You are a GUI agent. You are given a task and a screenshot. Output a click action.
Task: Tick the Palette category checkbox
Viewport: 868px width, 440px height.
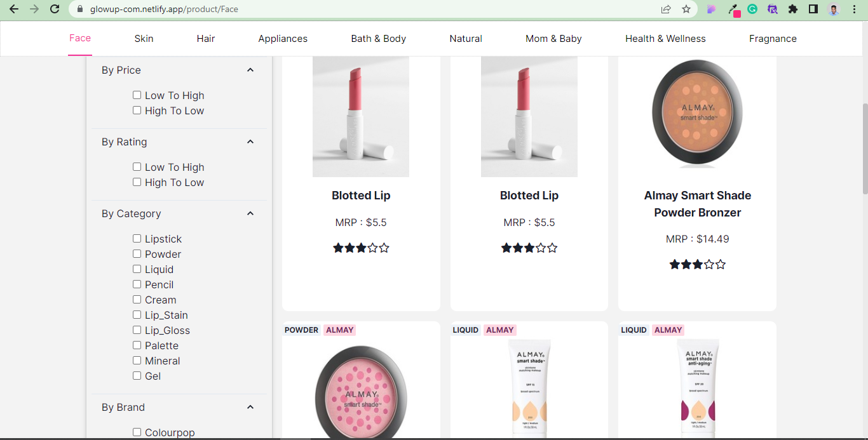137,345
